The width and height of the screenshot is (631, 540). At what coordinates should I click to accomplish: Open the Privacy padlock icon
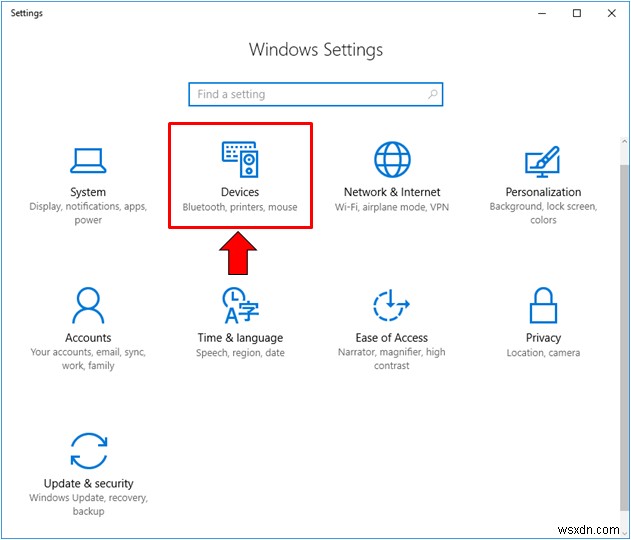pos(543,305)
